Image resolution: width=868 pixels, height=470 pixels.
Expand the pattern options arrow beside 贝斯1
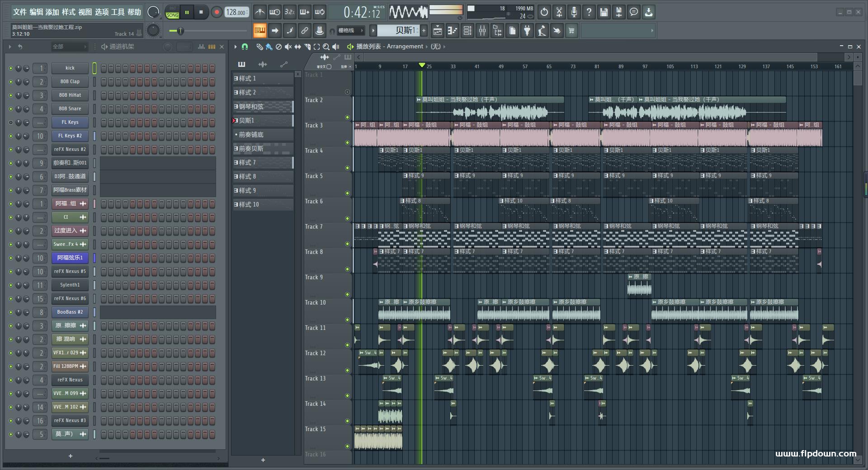373,31
